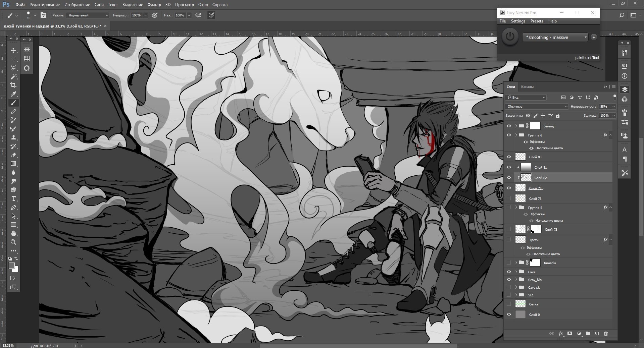The image size is (644, 348).
Task: Select the Eraser tool
Action: point(13,155)
